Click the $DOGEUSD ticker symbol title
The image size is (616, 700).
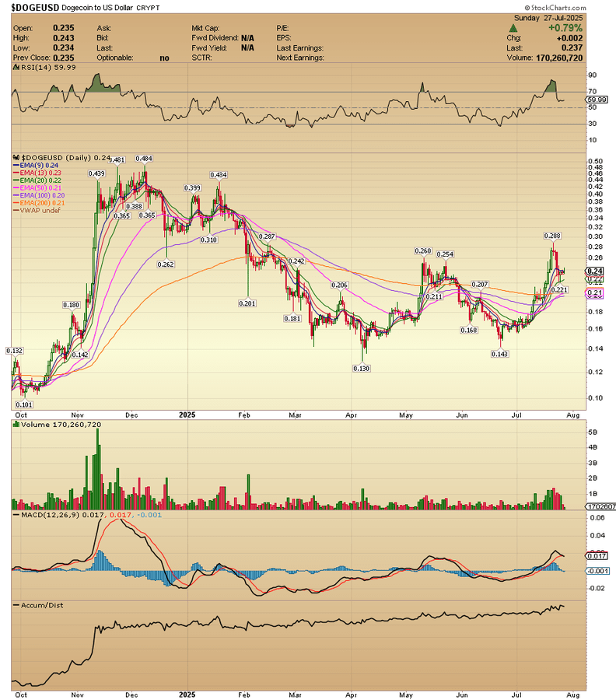click(35, 7)
